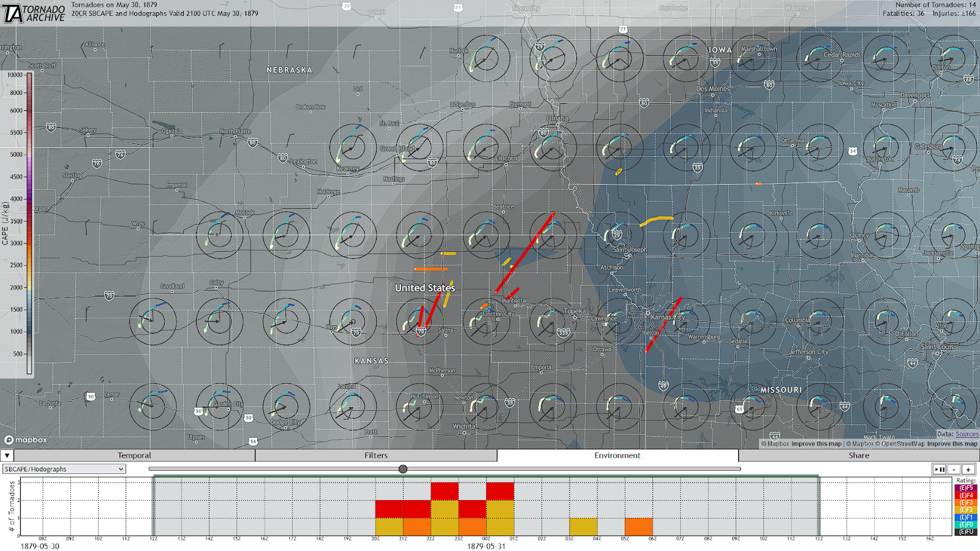Switch to the Temporal tab
980x551 pixels.
(x=134, y=455)
